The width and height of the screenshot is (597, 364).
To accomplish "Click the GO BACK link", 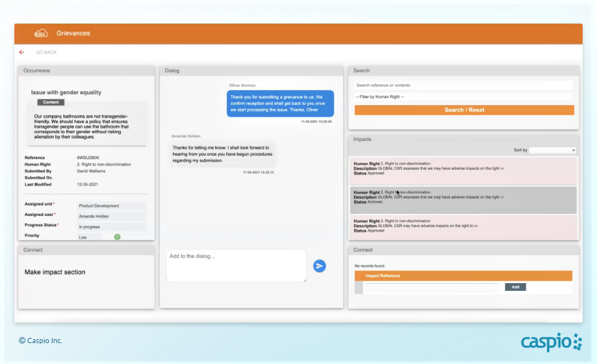I will (x=46, y=52).
